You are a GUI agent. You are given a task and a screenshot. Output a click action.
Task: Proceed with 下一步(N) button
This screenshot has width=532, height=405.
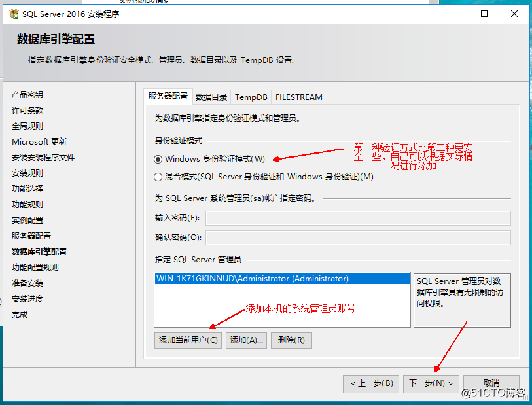tap(431, 383)
